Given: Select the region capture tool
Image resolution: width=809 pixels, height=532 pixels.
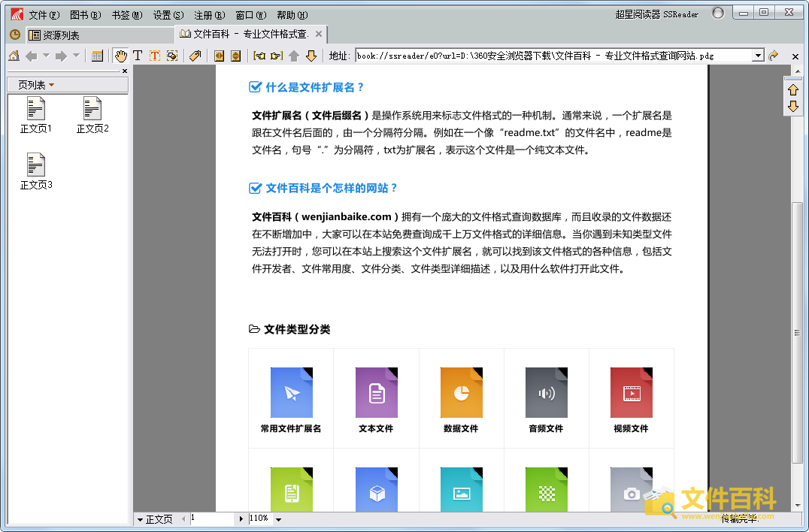Looking at the screenshot, I should coord(172,56).
